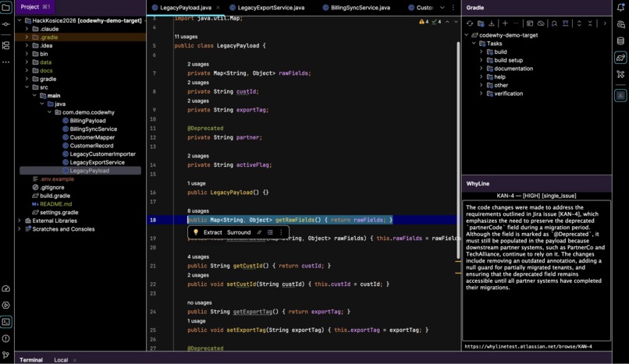This screenshot has width=629, height=364.
Task: Expand the Gradle build setup group
Action: [x=481, y=60]
